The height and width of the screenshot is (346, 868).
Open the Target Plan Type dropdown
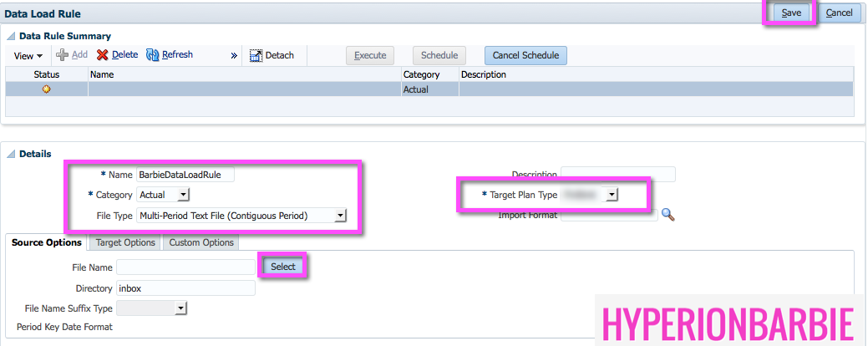612,195
